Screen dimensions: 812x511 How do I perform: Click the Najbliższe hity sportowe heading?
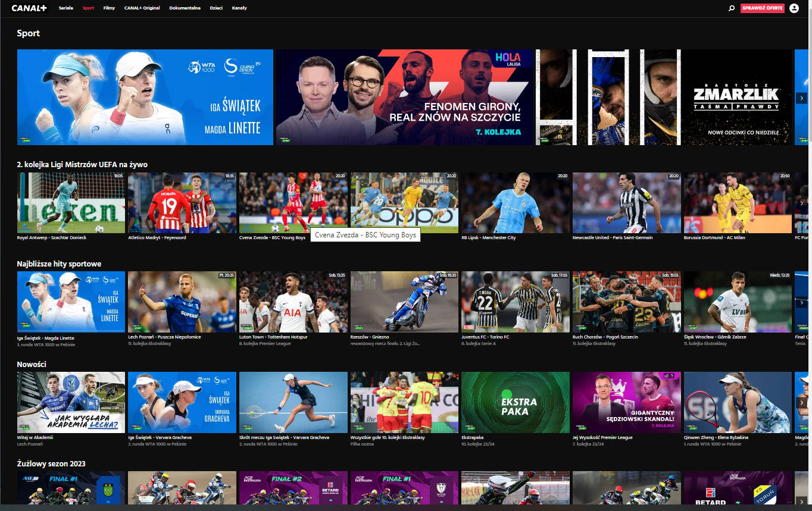[59, 264]
